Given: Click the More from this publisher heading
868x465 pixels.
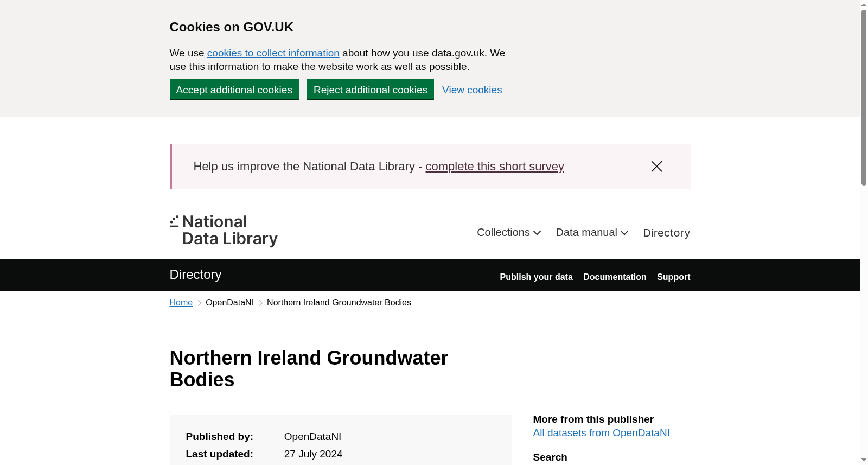Looking at the screenshot, I should 593,419.
